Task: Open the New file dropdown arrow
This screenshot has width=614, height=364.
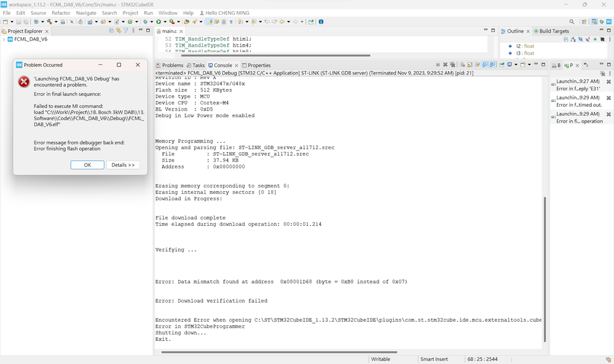Action: coord(12,21)
